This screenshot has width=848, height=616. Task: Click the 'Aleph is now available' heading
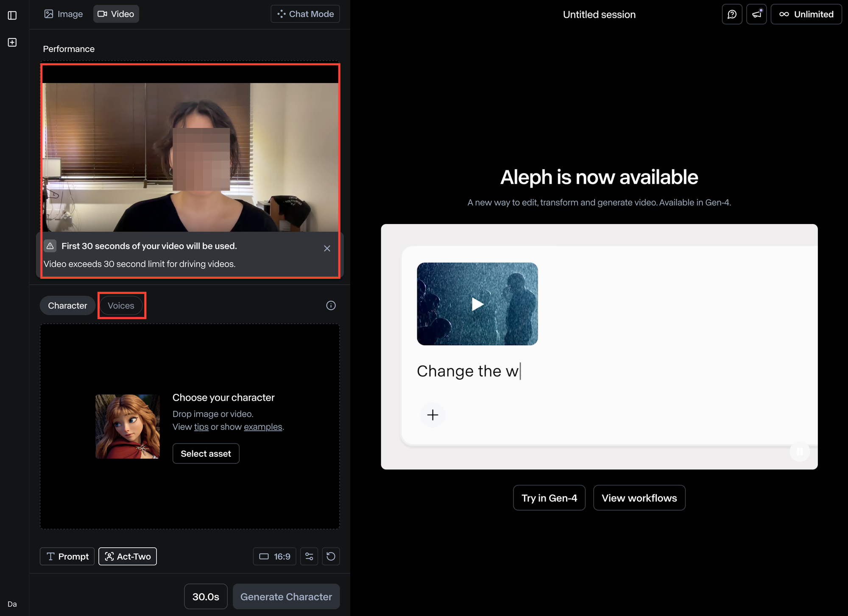[x=599, y=177]
